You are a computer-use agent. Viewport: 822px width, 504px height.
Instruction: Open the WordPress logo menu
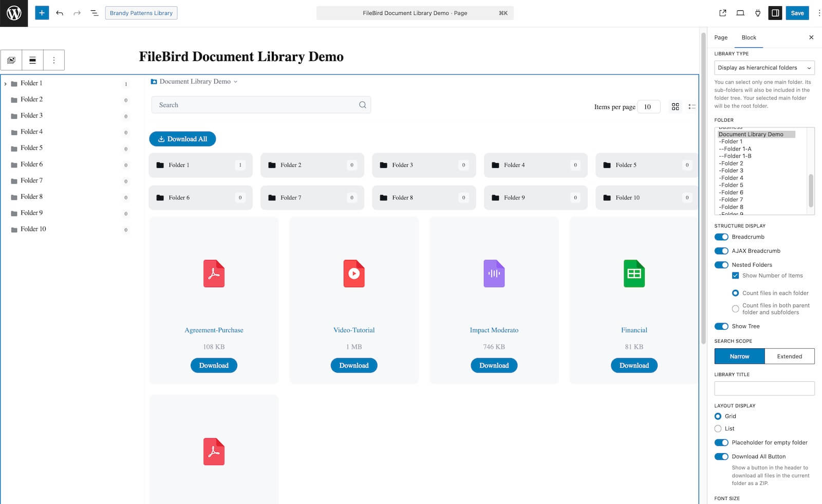[14, 13]
